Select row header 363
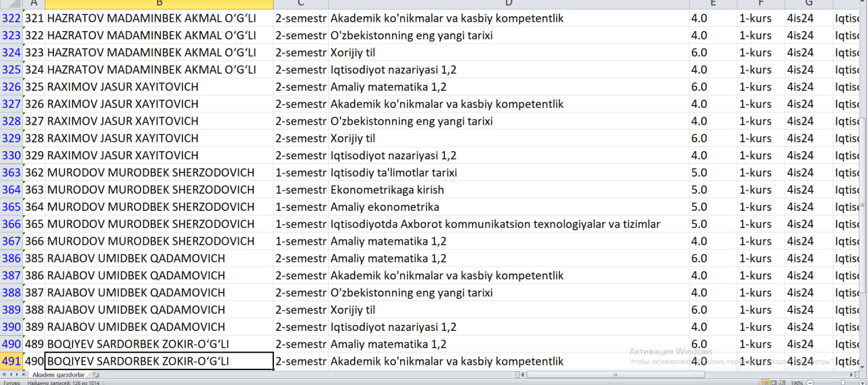Screen dimensions: 868x385 (11, 173)
